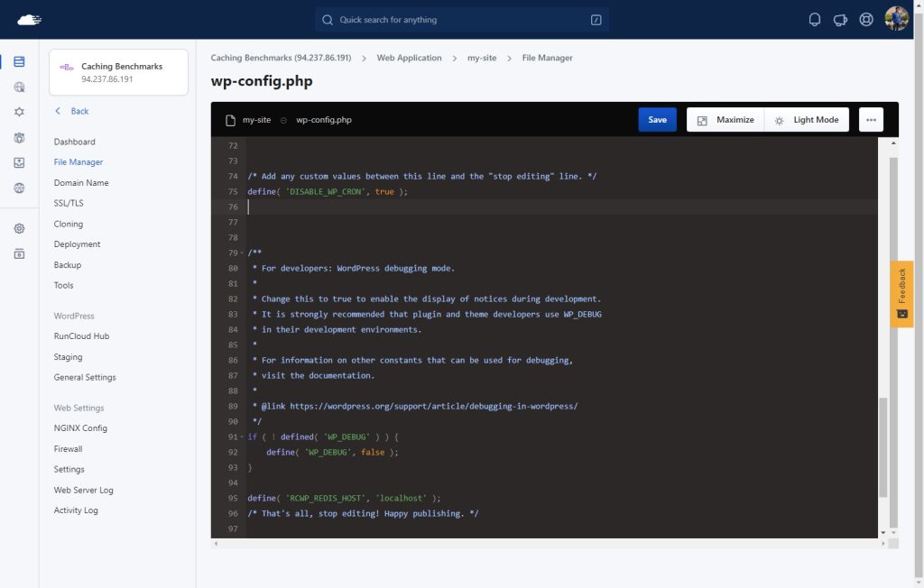
Task: Click the RunCloud cloud logo
Action: coord(30,20)
